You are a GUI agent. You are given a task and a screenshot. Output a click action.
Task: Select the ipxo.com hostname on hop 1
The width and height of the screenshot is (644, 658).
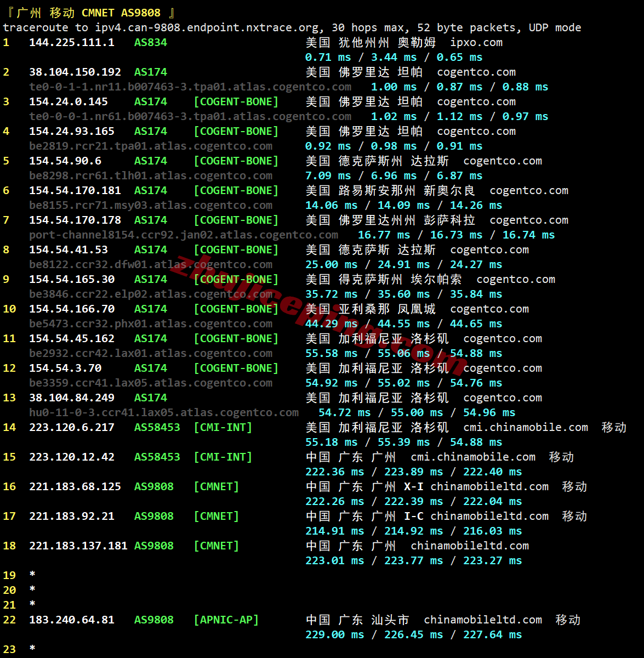(x=477, y=42)
